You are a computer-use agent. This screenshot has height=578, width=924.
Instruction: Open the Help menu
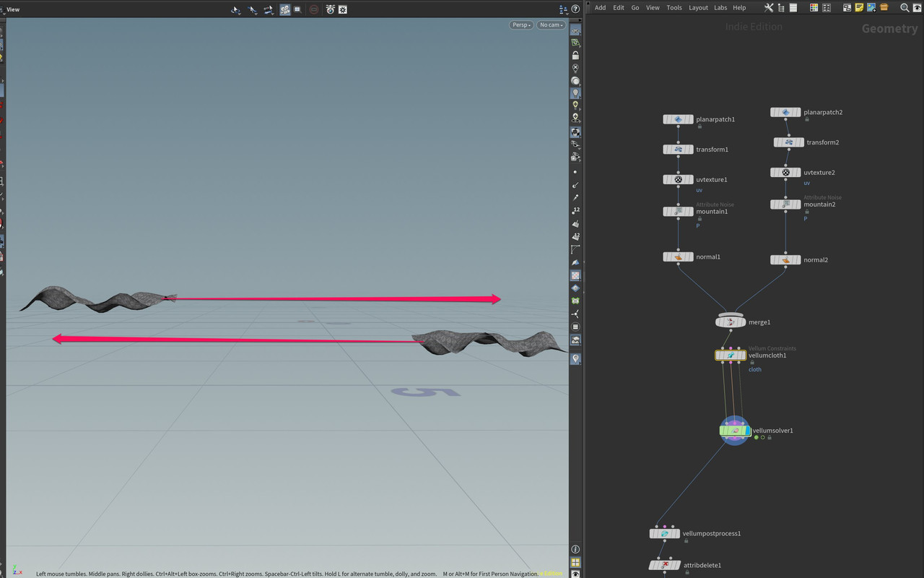click(x=739, y=7)
